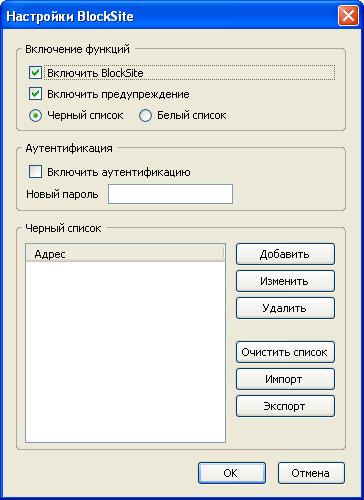This screenshot has height=500, width=364.
Task: Select the "Черный список" radio button
Action: tap(35, 116)
